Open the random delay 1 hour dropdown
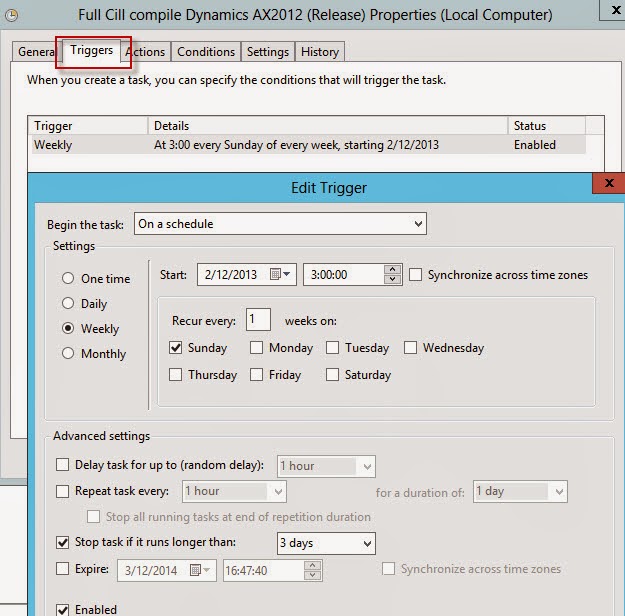Screen dimensions: 625x616 [x=326, y=466]
